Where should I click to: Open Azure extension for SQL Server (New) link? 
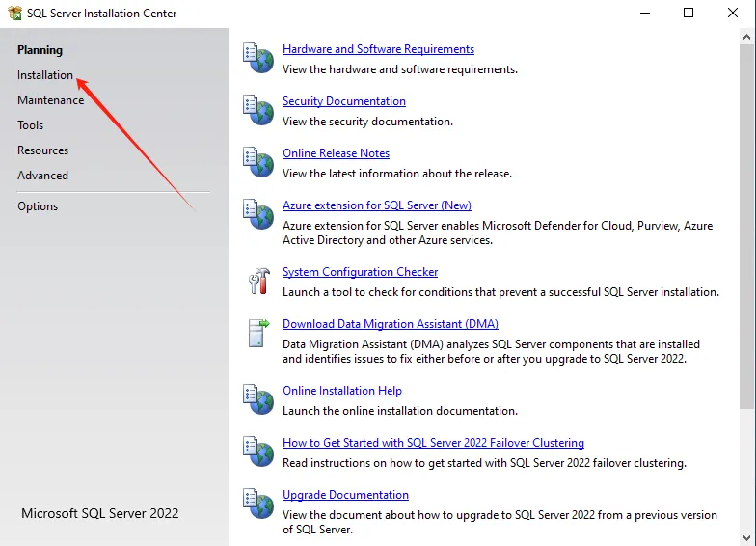tap(377, 205)
